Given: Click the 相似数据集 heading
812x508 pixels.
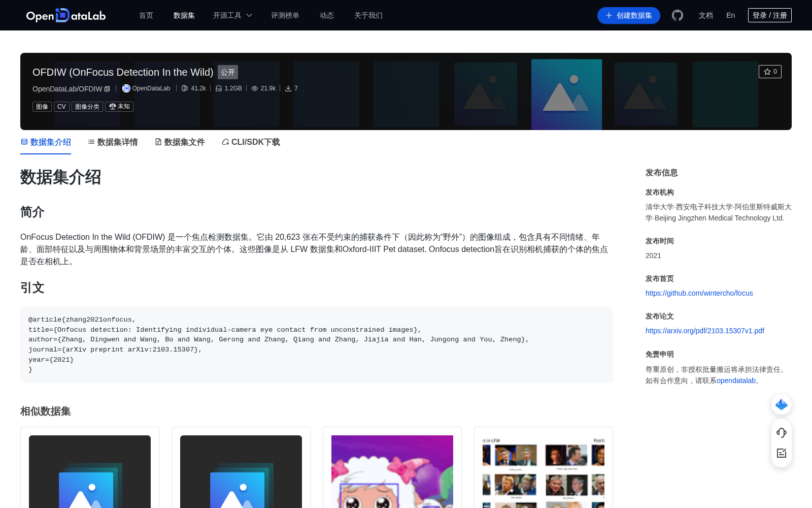Looking at the screenshot, I should pos(46,411).
